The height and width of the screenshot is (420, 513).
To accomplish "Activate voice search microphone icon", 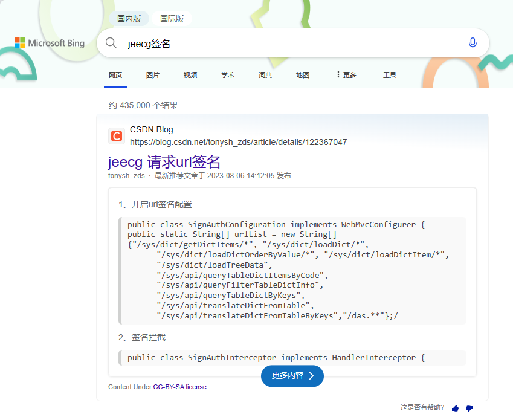I will coord(473,43).
